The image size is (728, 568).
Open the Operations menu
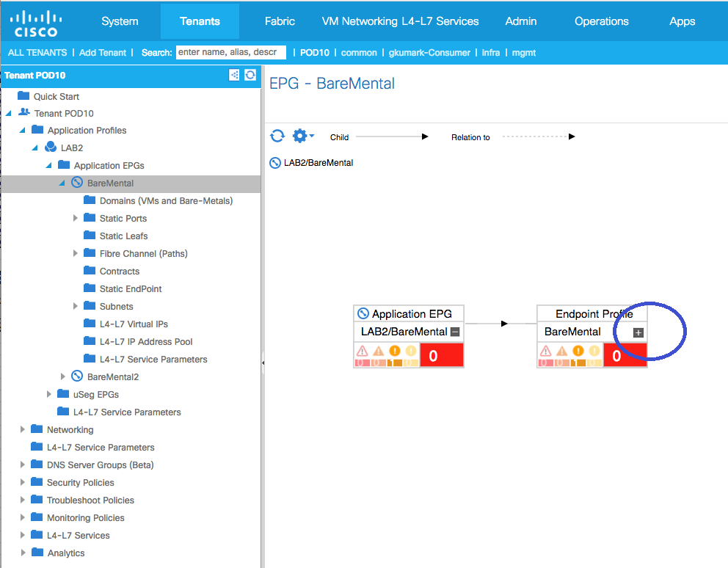point(601,21)
